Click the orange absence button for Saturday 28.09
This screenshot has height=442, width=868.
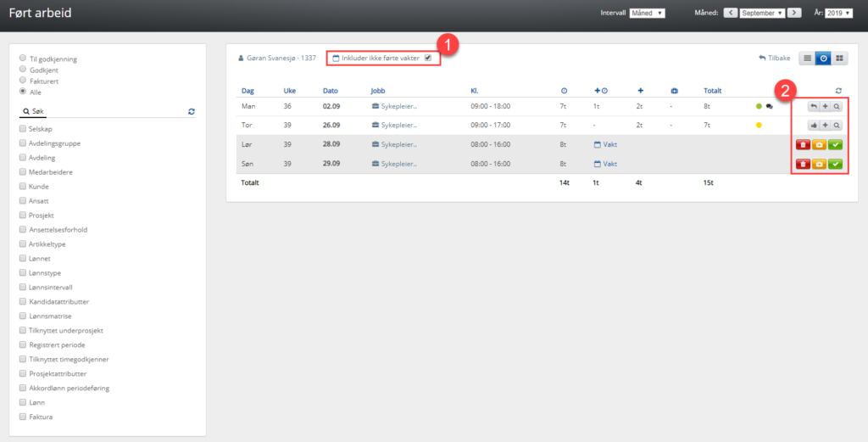(x=819, y=144)
